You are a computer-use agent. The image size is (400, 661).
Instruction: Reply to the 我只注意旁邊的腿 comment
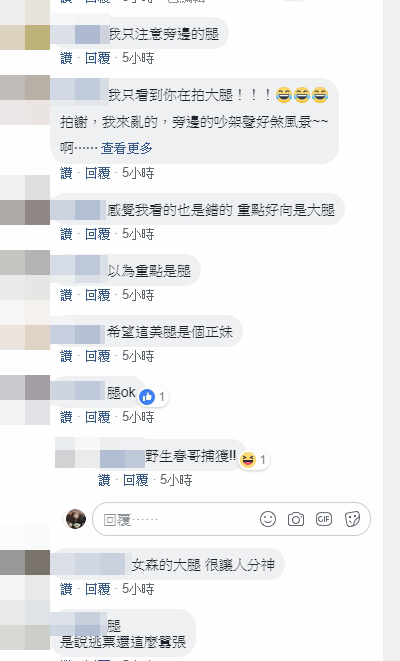(97, 58)
